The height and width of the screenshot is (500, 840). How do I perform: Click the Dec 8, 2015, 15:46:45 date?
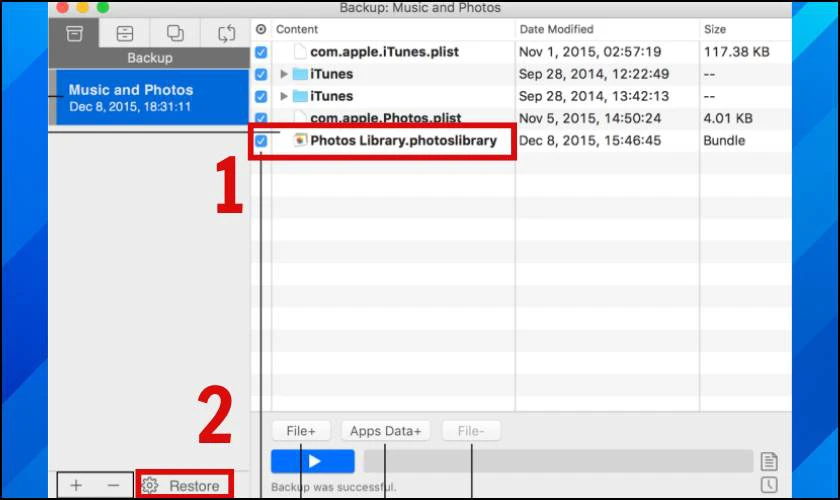point(590,140)
